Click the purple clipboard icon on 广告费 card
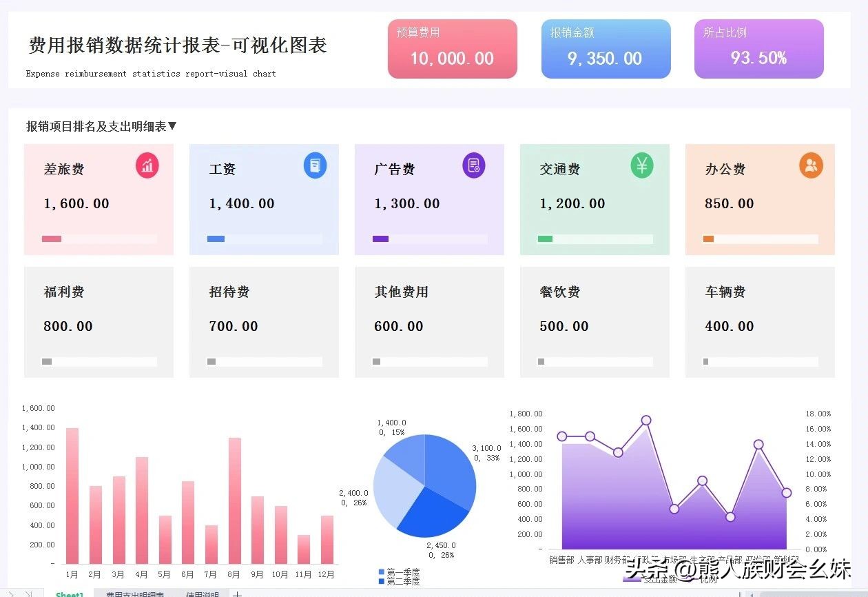 pos(473,165)
